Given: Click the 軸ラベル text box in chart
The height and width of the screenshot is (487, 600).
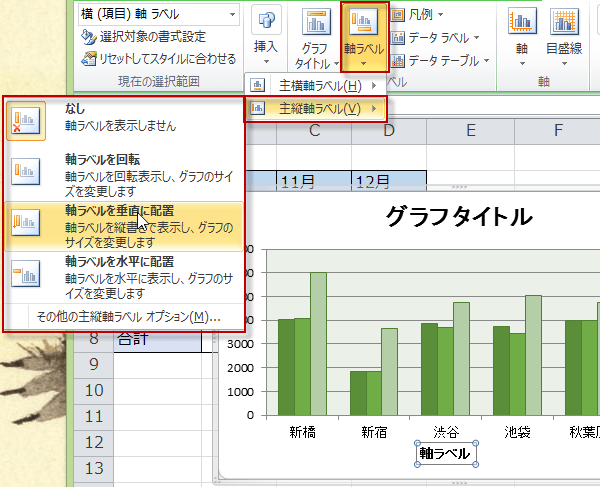Looking at the screenshot, I should (445, 454).
